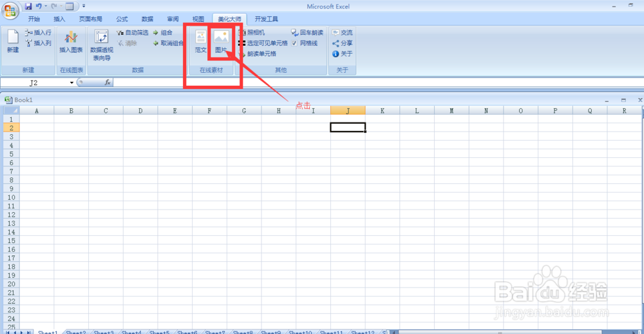Select row 1 header
The height and width of the screenshot is (334, 644).
coord(12,119)
